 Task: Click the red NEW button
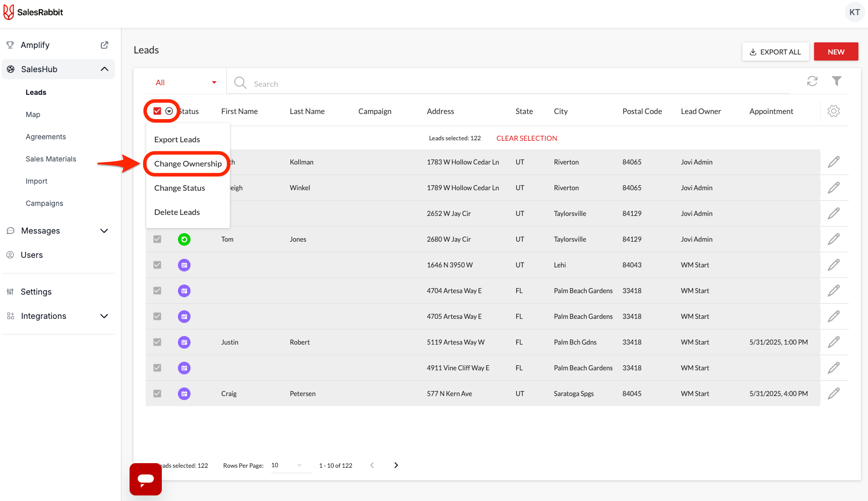coord(836,51)
